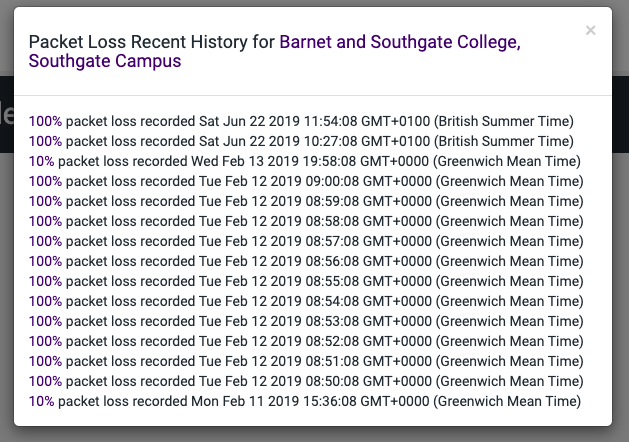Open the 100% link for the 08:50:08 entry

click(45, 381)
